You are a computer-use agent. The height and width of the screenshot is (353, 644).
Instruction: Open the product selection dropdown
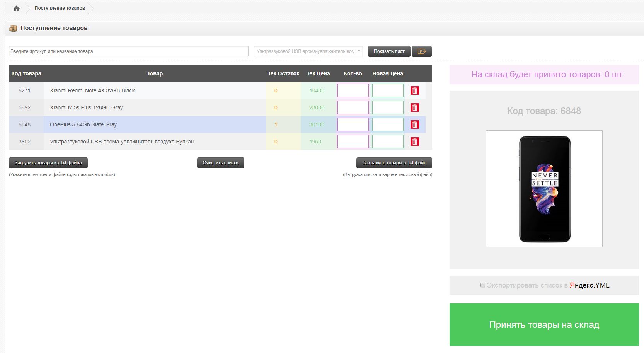pyautogui.click(x=308, y=51)
